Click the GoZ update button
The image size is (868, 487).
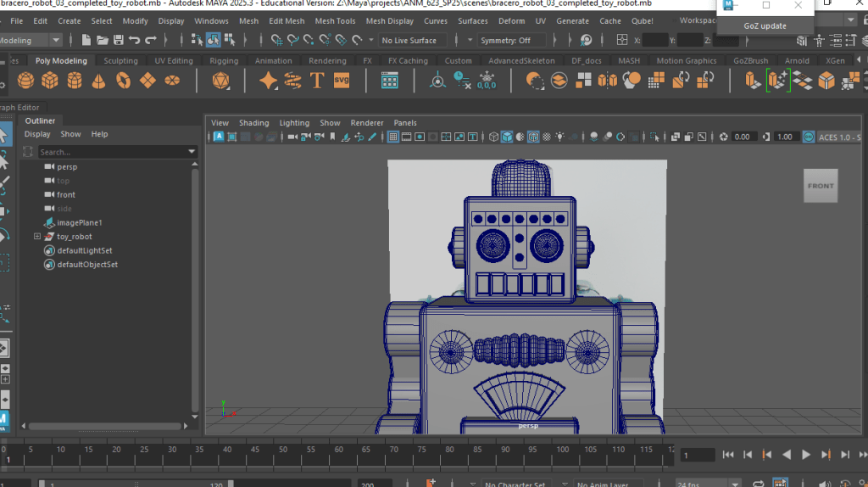[x=765, y=25]
